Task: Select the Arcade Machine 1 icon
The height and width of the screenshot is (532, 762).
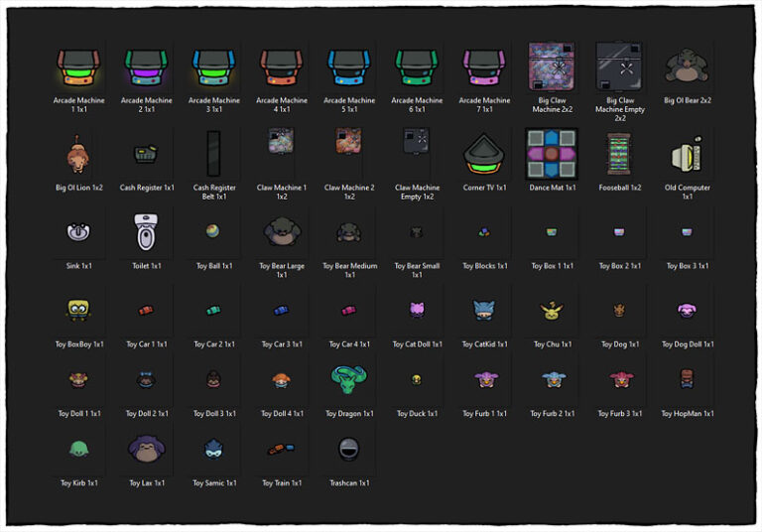Action: [79, 67]
